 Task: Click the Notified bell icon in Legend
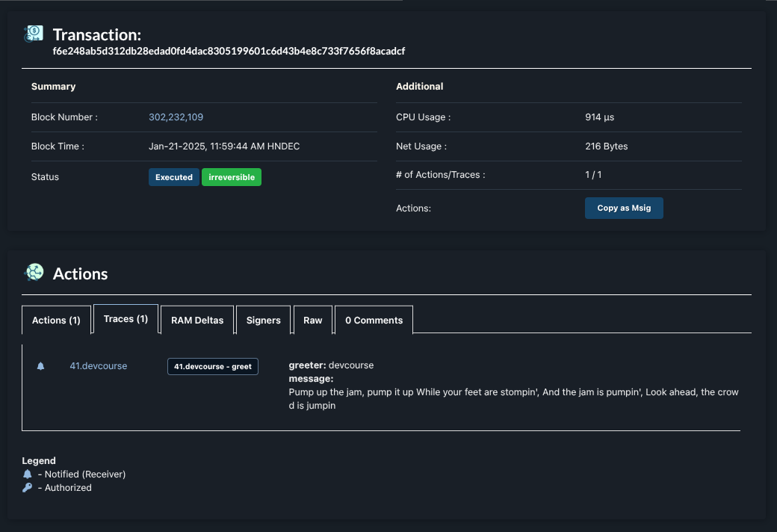coord(28,474)
